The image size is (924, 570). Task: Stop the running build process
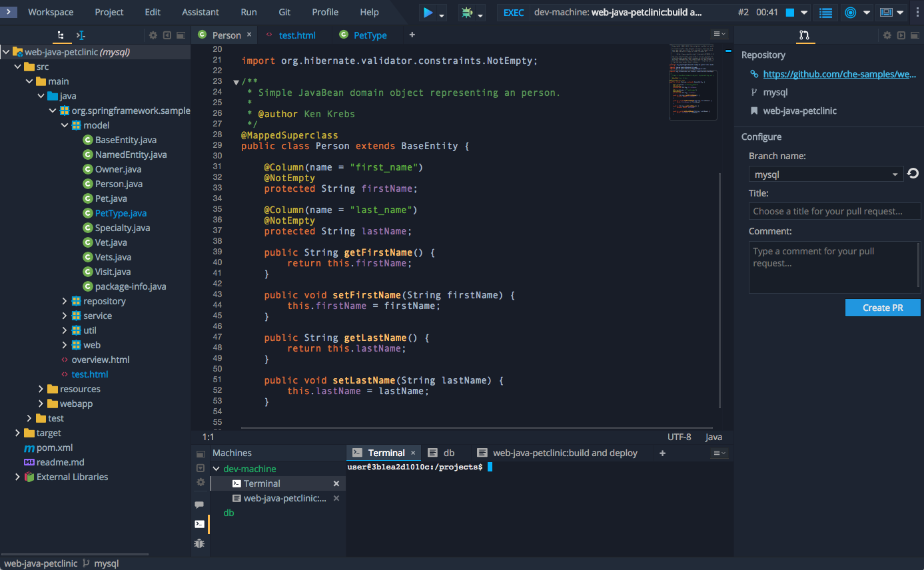(789, 13)
